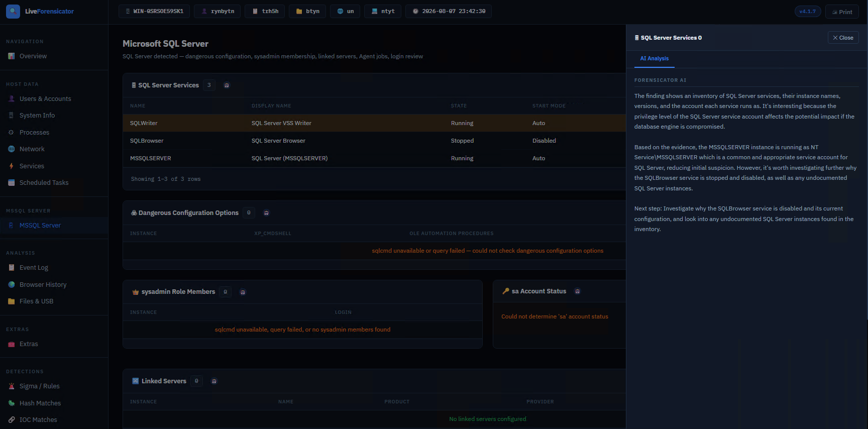Navigate to Overview in the sidebar

(x=33, y=56)
